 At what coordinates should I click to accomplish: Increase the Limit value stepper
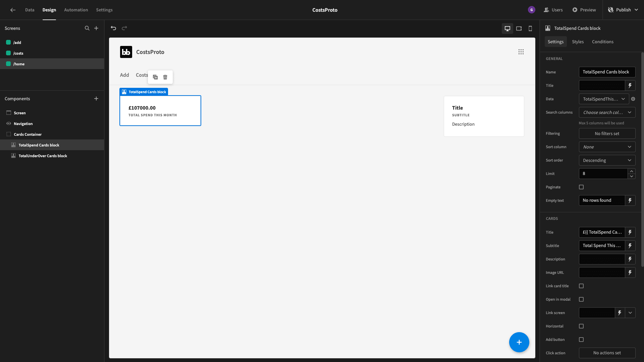pyautogui.click(x=632, y=171)
